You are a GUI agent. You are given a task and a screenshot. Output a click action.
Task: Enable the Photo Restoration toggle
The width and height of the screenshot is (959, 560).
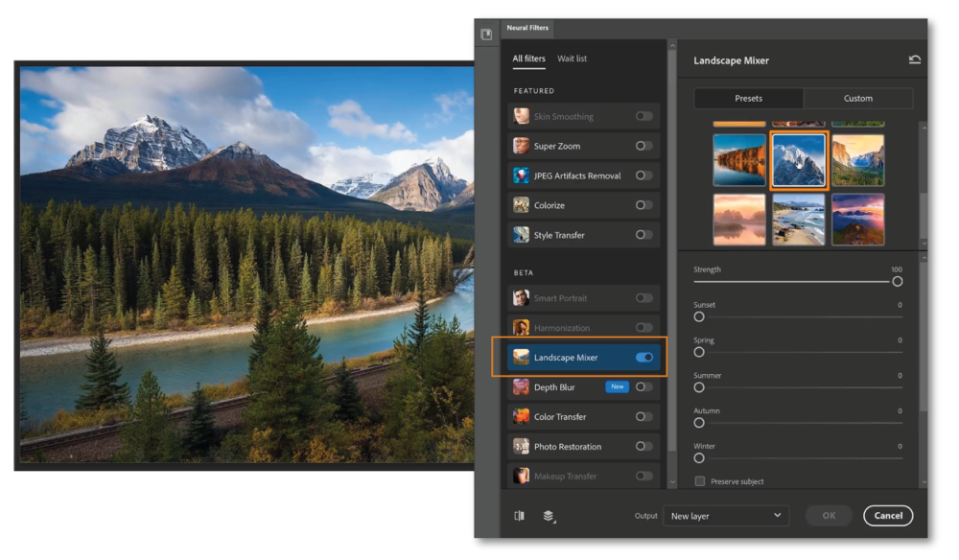pyautogui.click(x=644, y=446)
